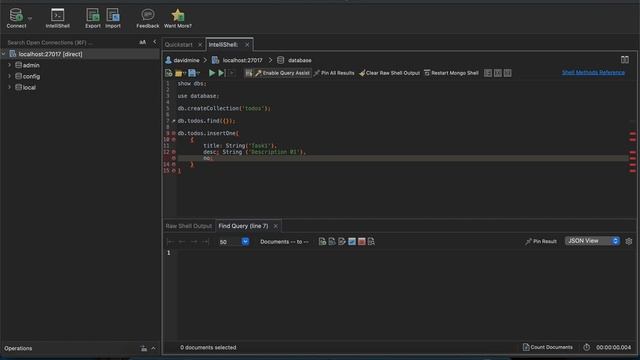Close the Find Query (line 7) tab
The image size is (640, 360).
pyautogui.click(x=276, y=226)
